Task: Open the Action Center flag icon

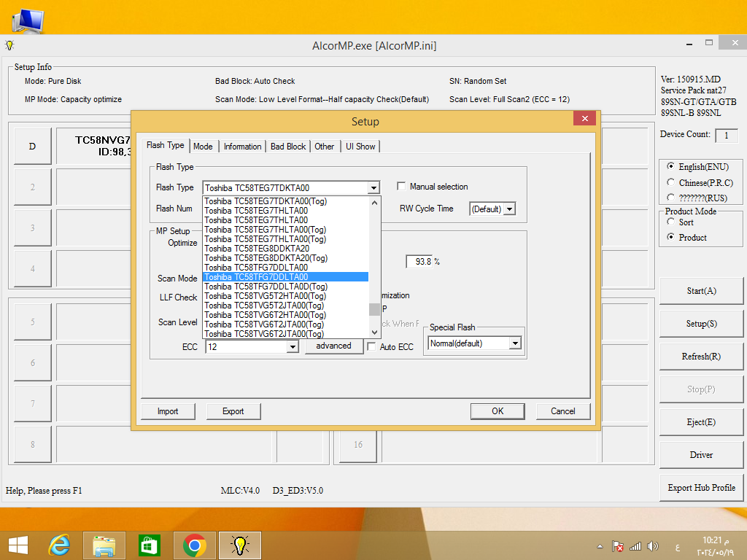Action: point(618,546)
